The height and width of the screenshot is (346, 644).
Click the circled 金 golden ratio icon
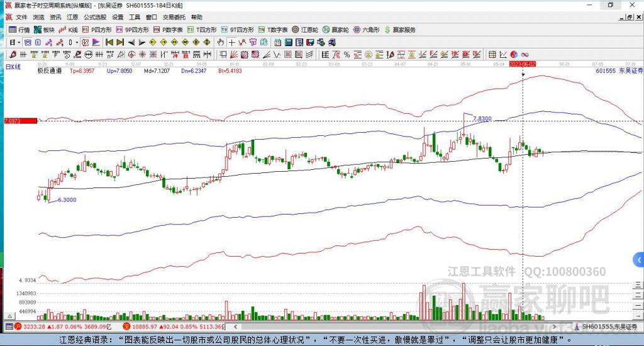pyautogui.click(x=369, y=54)
